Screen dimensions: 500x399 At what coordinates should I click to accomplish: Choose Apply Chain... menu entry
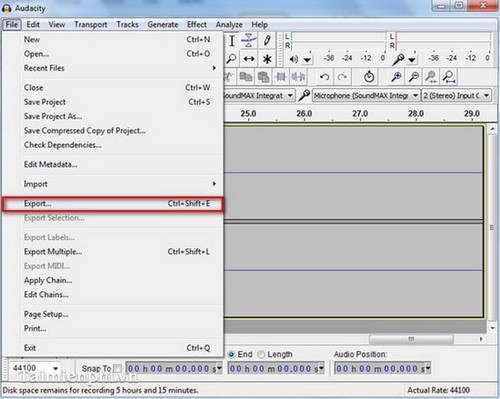pos(112,280)
